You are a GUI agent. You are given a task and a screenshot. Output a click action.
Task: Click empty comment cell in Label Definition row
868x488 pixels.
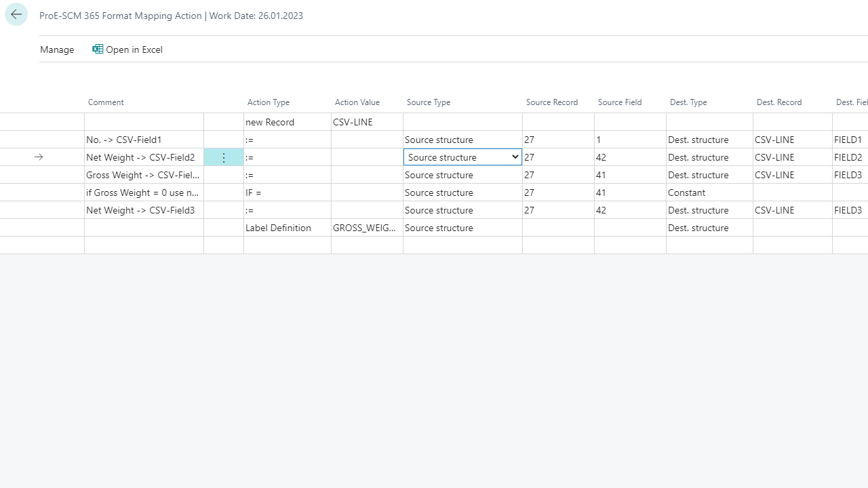(144, 228)
